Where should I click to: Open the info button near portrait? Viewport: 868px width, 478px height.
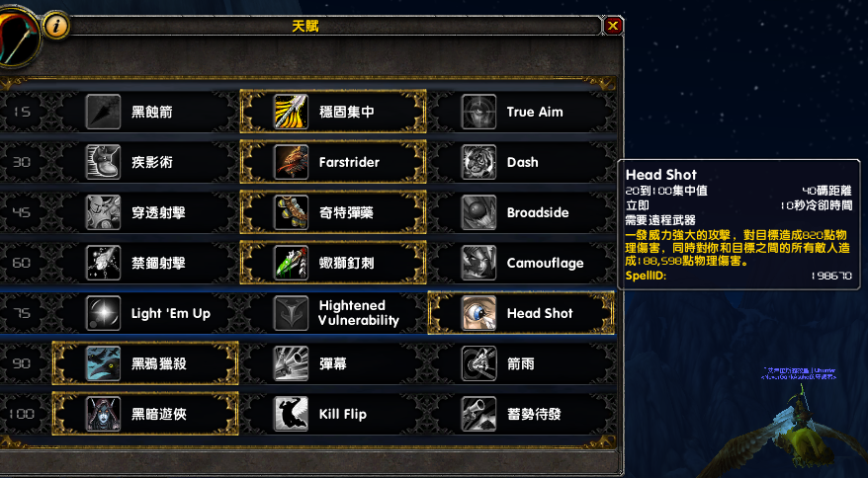(56, 26)
